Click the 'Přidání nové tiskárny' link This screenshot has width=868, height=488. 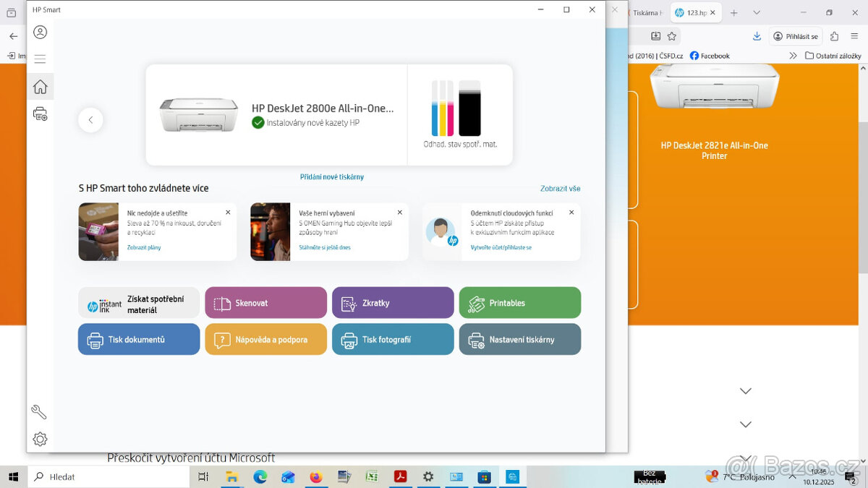click(332, 177)
